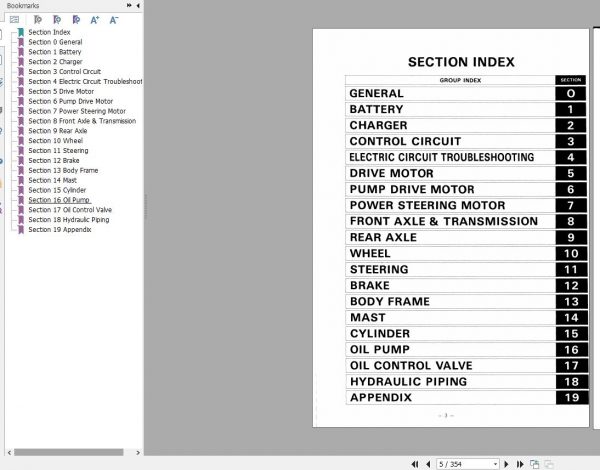Open bookmark Section 0 General
This screenshot has width=600, height=470.
pos(55,42)
